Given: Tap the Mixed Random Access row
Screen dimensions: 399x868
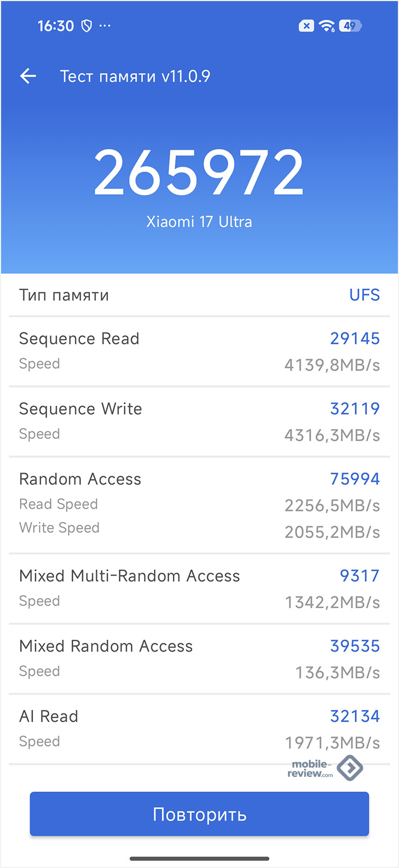Looking at the screenshot, I should coord(200,659).
